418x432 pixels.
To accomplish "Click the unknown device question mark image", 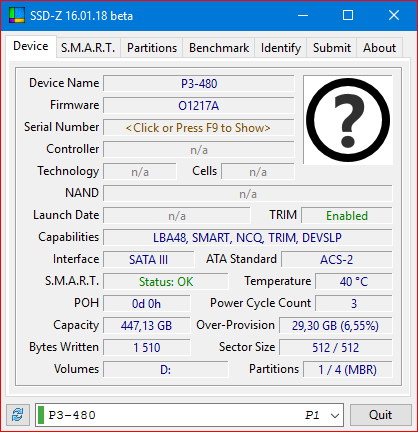I will 348,120.
